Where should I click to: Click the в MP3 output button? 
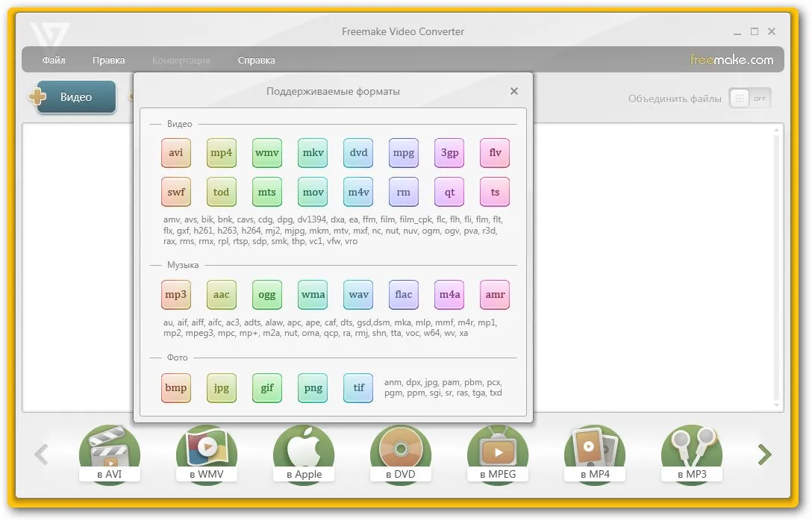point(692,455)
